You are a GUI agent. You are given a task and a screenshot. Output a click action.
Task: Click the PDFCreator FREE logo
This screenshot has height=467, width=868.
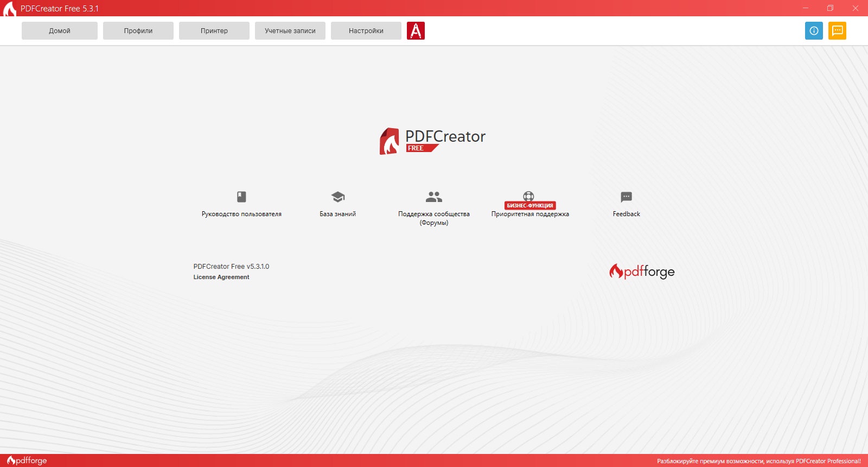coord(432,141)
